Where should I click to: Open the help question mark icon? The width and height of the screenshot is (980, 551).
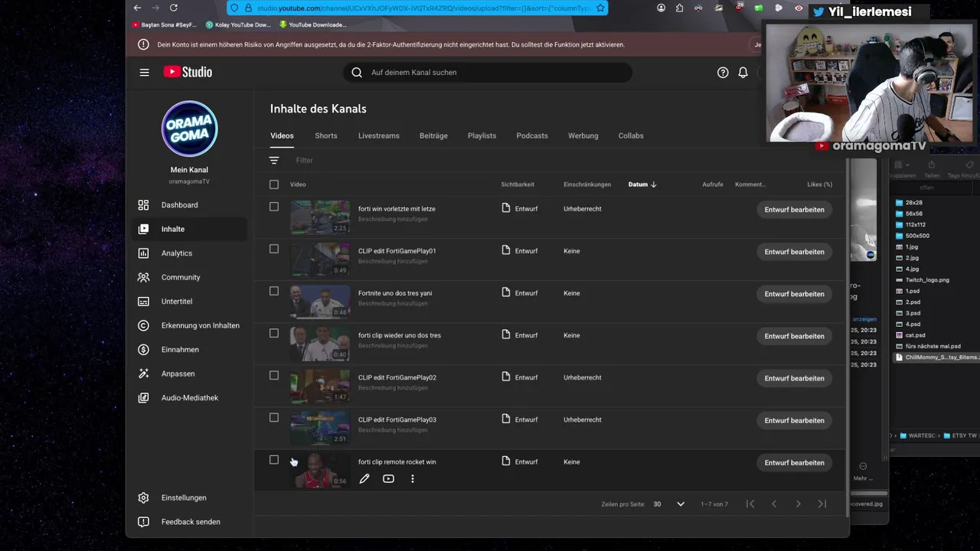pyautogui.click(x=723, y=72)
